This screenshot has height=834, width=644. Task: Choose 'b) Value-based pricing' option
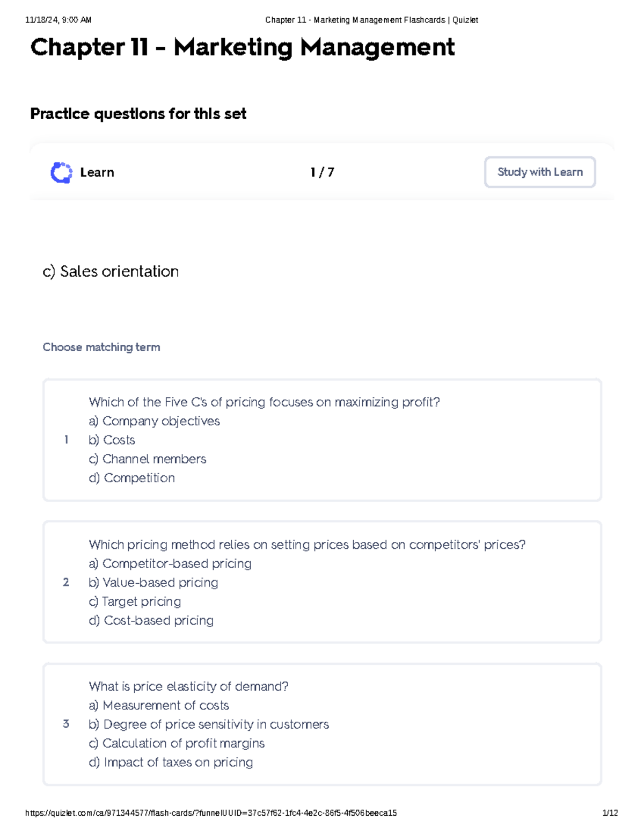153,582
